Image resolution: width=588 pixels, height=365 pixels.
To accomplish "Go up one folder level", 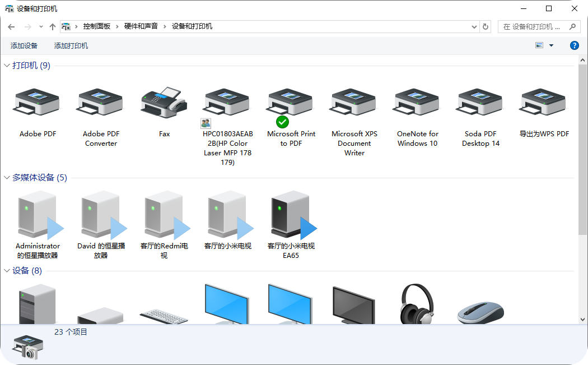I will tap(53, 27).
